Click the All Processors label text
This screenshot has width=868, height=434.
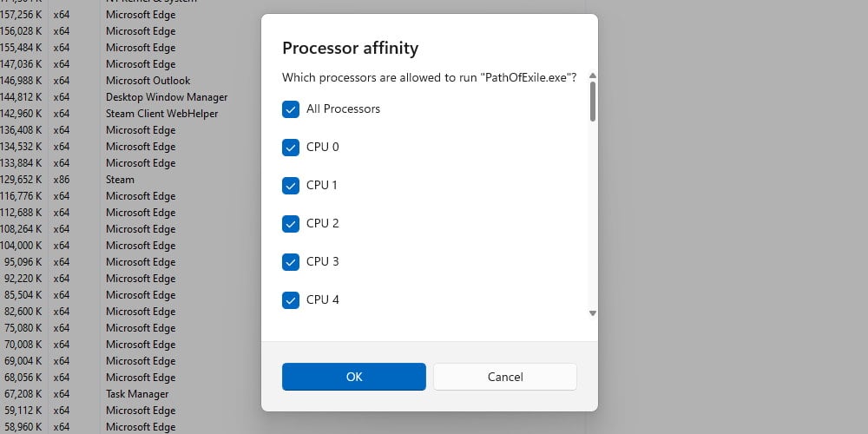coord(343,109)
